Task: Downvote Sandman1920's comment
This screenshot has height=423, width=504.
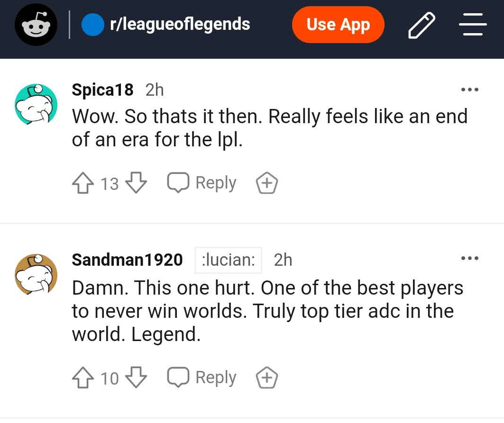Action: (137, 378)
